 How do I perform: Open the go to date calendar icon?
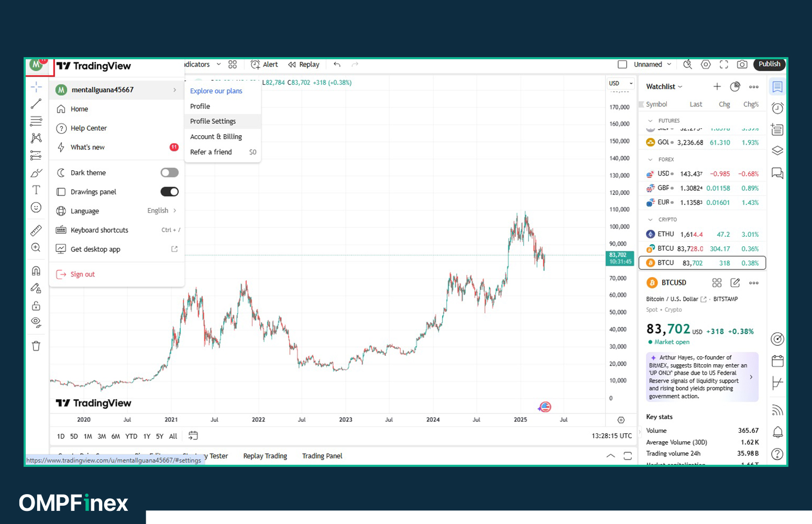193,436
